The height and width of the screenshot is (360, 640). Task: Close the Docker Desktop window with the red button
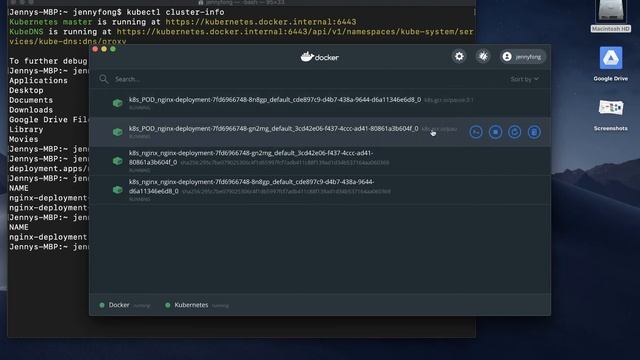pyautogui.click(x=95, y=49)
